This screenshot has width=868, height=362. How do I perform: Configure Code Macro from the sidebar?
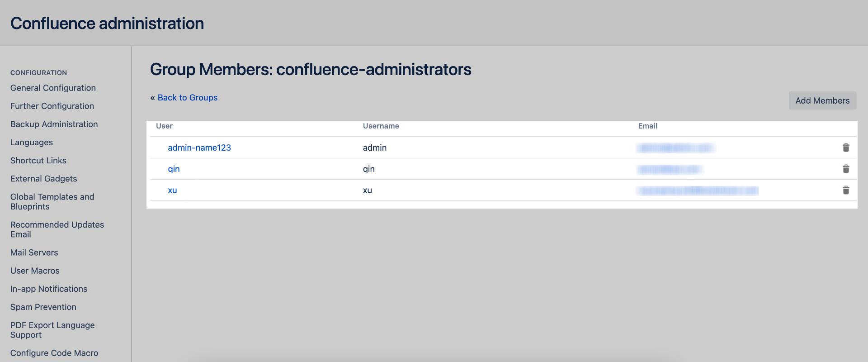click(54, 353)
